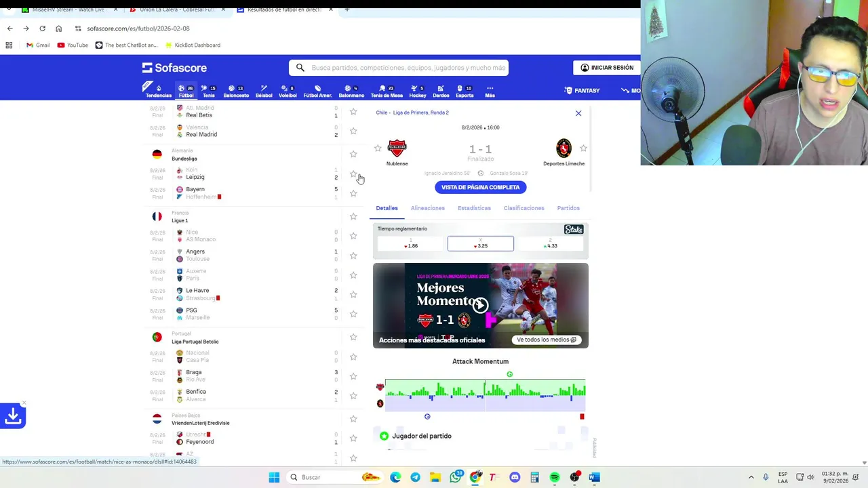Select the Dardos sport icon
The height and width of the screenshot is (488, 868).
(x=441, y=91)
